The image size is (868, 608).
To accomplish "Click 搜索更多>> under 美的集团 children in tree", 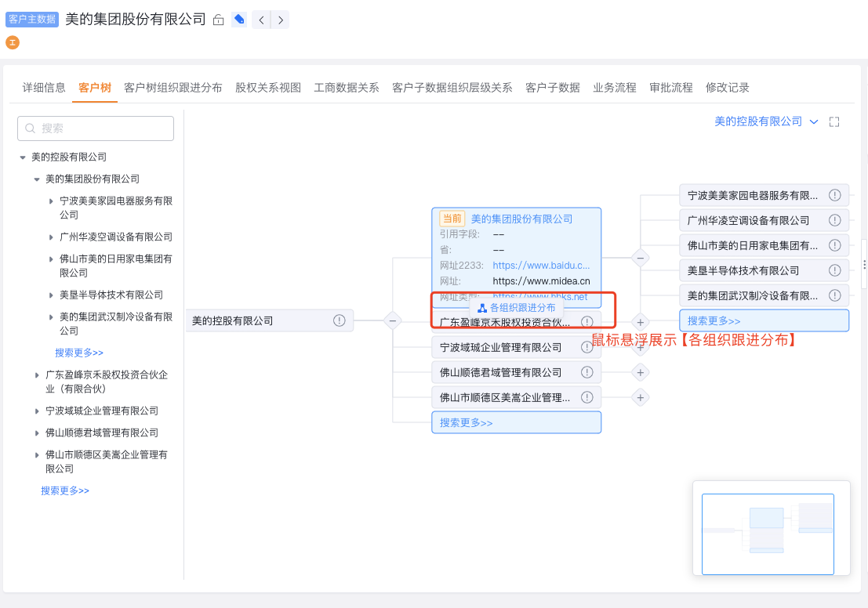I will click(x=79, y=353).
